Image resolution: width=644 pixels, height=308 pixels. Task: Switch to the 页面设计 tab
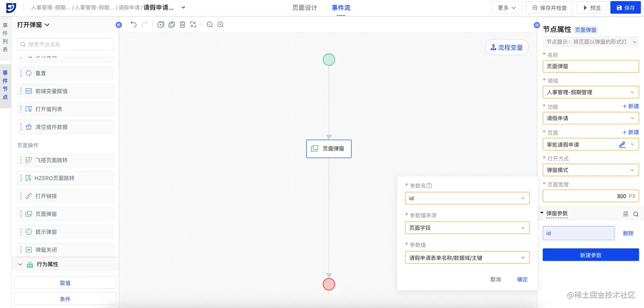point(305,8)
